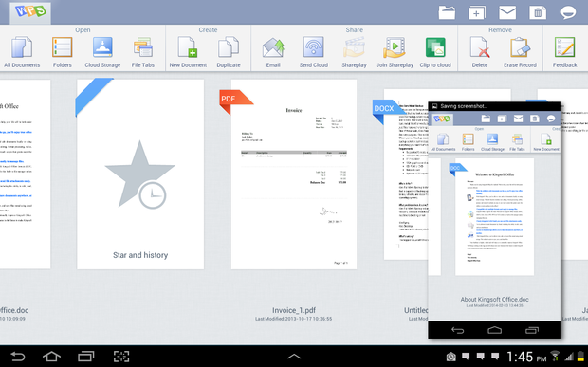Open Star and history card
This screenshot has height=367, width=588.
tap(140, 174)
